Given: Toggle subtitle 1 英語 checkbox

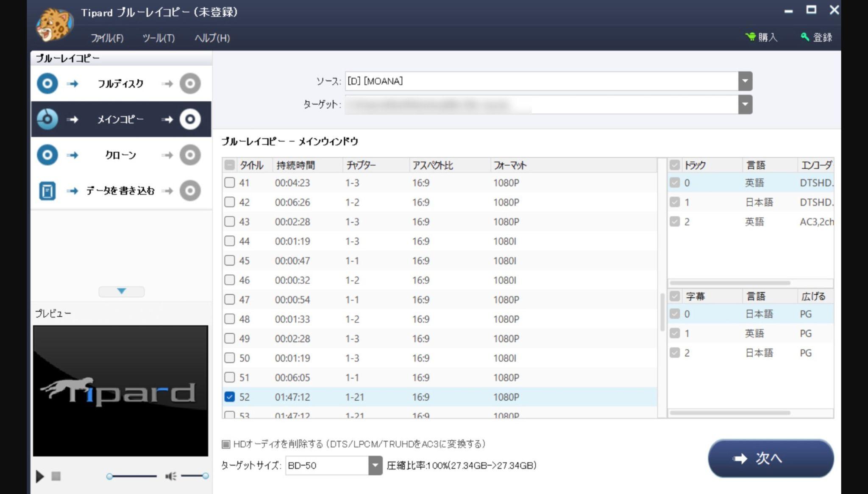Looking at the screenshot, I should pos(675,333).
